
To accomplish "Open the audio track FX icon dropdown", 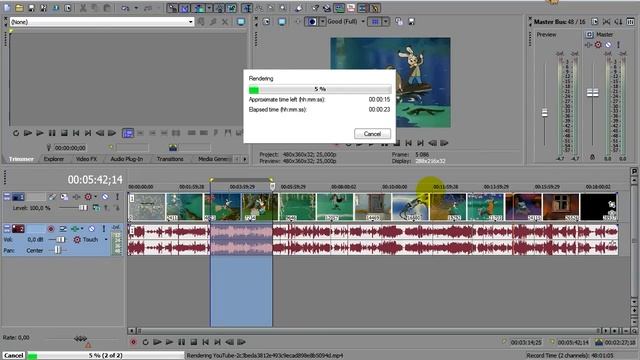I will (x=82, y=229).
